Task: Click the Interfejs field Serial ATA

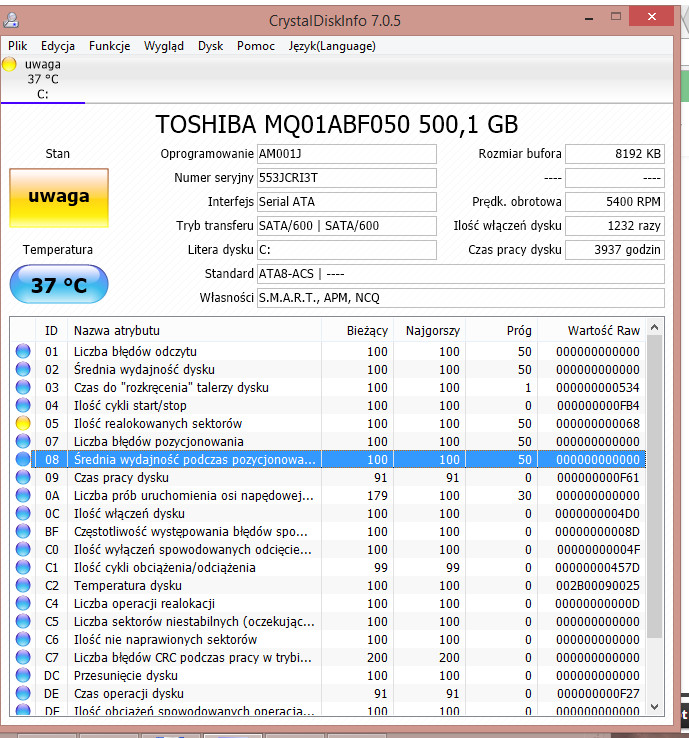Action: point(347,202)
